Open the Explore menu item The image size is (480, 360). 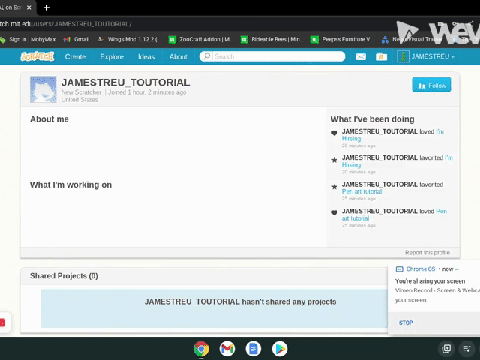pyautogui.click(x=112, y=57)
